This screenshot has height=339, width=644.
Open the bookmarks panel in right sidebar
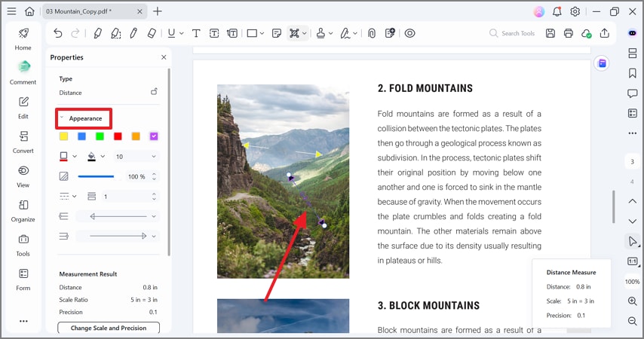click(x=633, y=73)
